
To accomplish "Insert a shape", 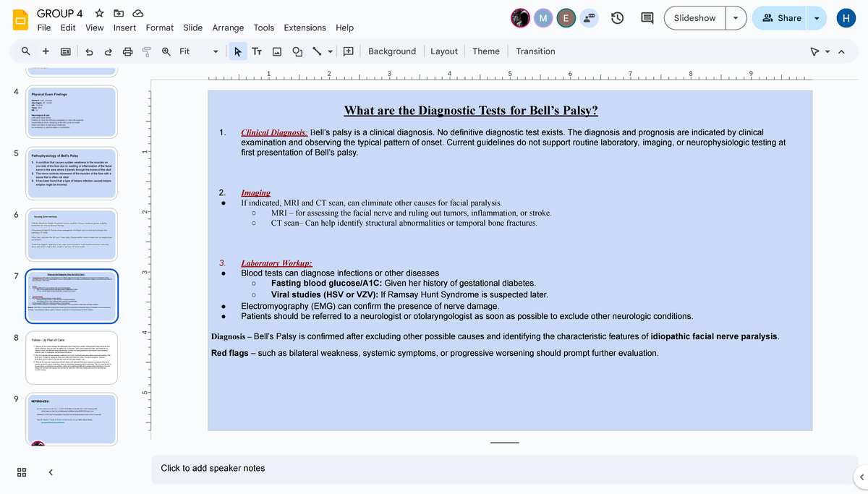I will pos(297,51).
